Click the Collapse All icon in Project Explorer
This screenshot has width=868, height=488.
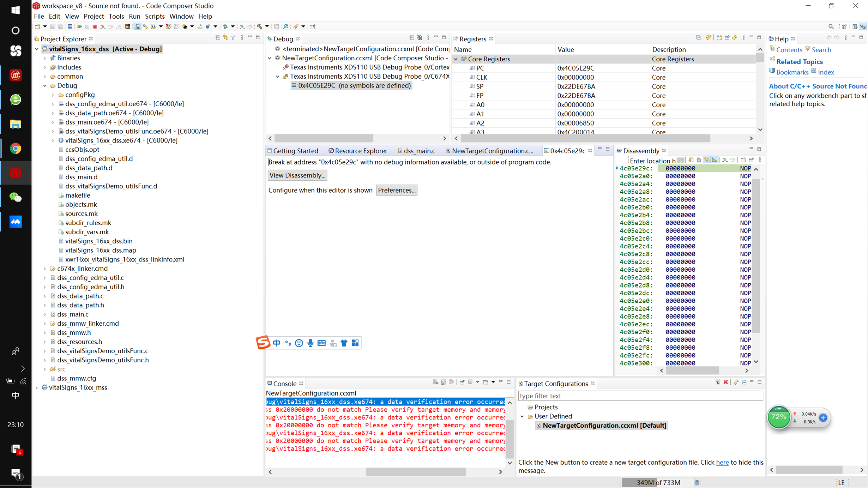[x=218, y=37]
